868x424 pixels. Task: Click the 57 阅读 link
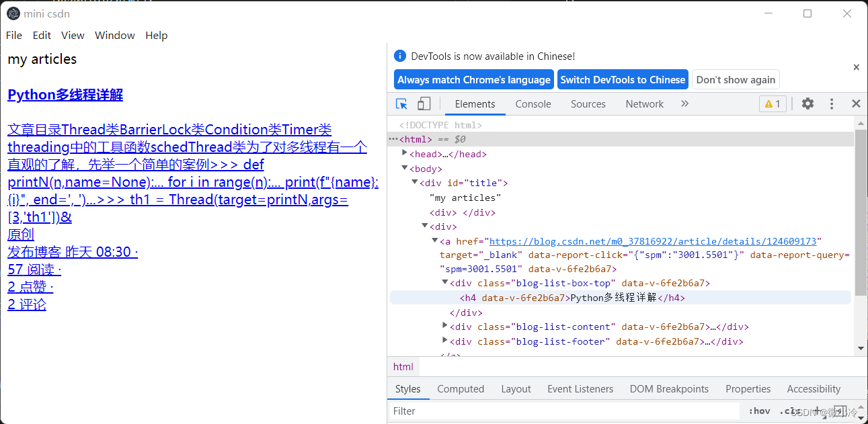[34, 269]
